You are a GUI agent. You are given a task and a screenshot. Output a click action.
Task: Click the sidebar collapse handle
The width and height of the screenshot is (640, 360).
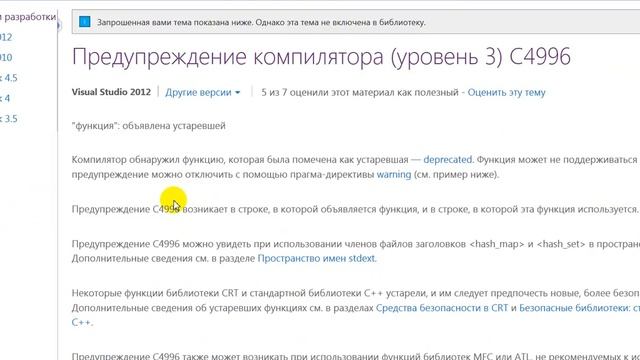[59, 26]
